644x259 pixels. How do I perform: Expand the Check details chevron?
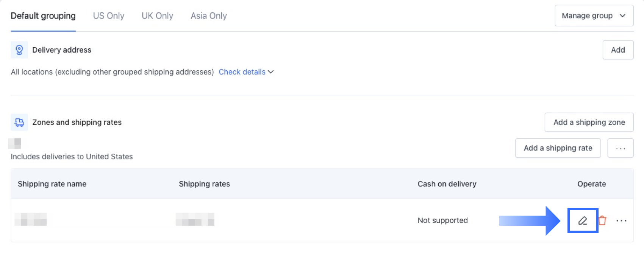pyautogui.click(x=271, y=72)
